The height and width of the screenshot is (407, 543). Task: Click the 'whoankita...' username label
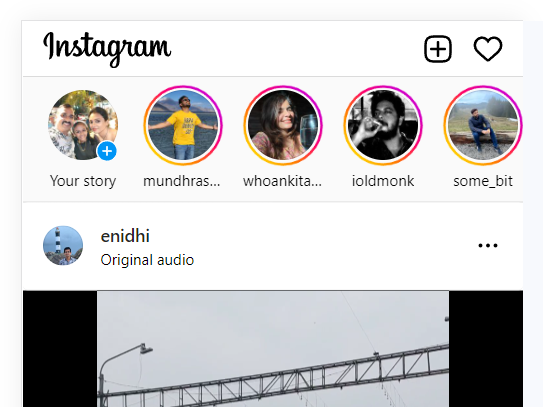pos(283,181)
